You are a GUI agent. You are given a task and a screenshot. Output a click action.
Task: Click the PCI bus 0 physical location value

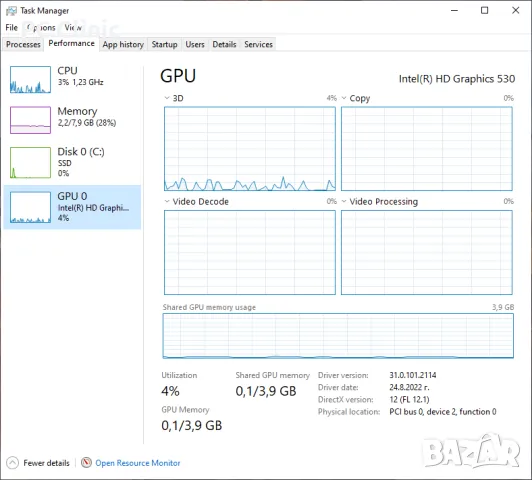(443, 412)
